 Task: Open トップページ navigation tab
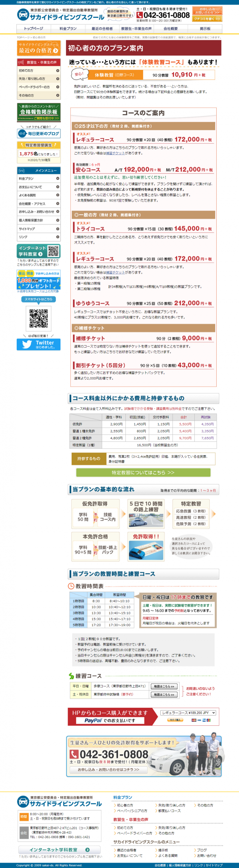(x=34, y=29)
